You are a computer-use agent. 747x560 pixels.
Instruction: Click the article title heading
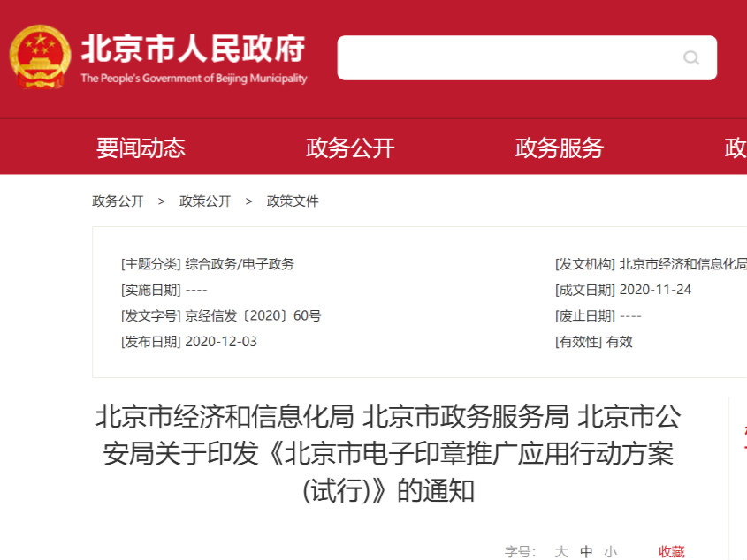[x=388, y=453]
